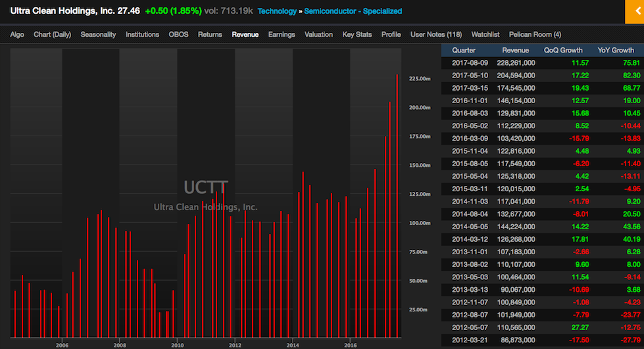This screenshot has width=644, height=349.
Task: Click the 2012-03-21 quarter cell
Action: point(470,340)
